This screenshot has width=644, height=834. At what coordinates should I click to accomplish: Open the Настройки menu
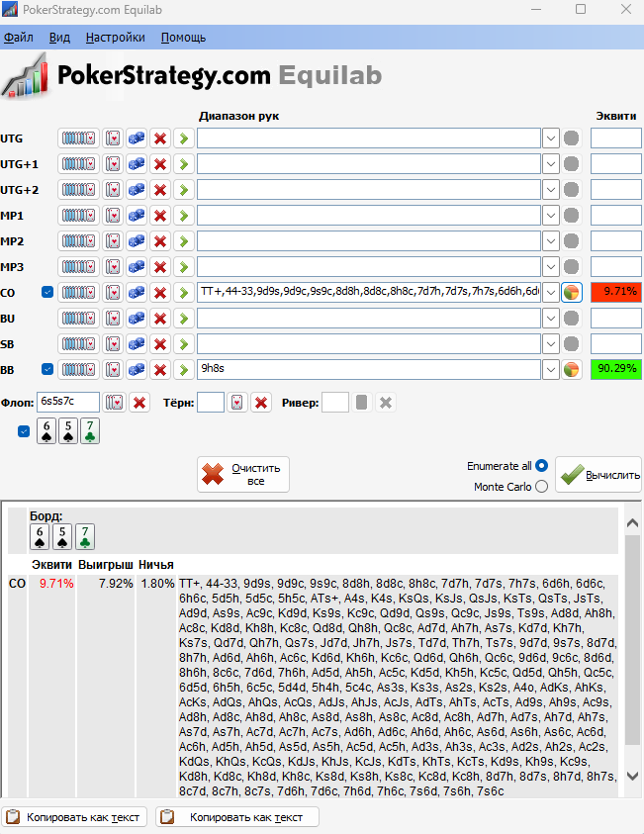click(x=116, y=38)
